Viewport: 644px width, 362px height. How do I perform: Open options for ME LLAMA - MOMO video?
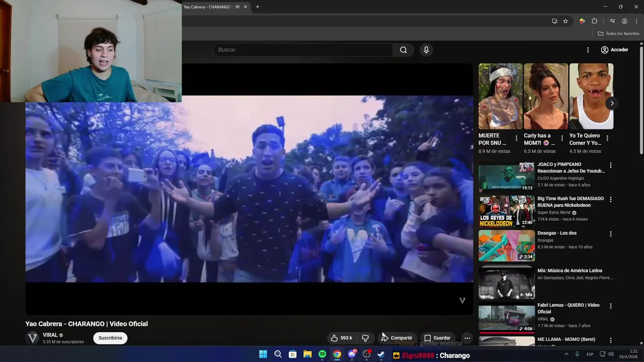(x=611, y=340)
